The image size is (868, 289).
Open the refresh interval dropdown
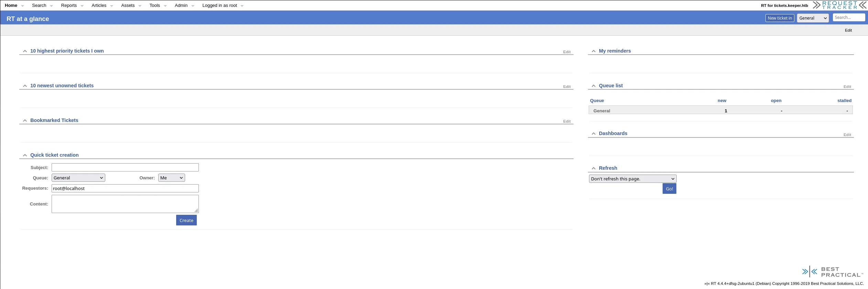(x=632, y=179)
